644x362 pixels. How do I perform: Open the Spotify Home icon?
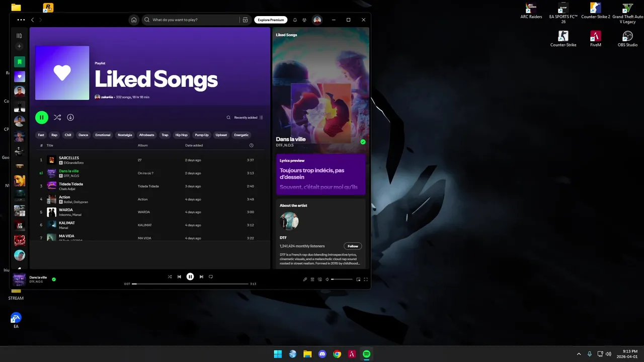(134, 20)
